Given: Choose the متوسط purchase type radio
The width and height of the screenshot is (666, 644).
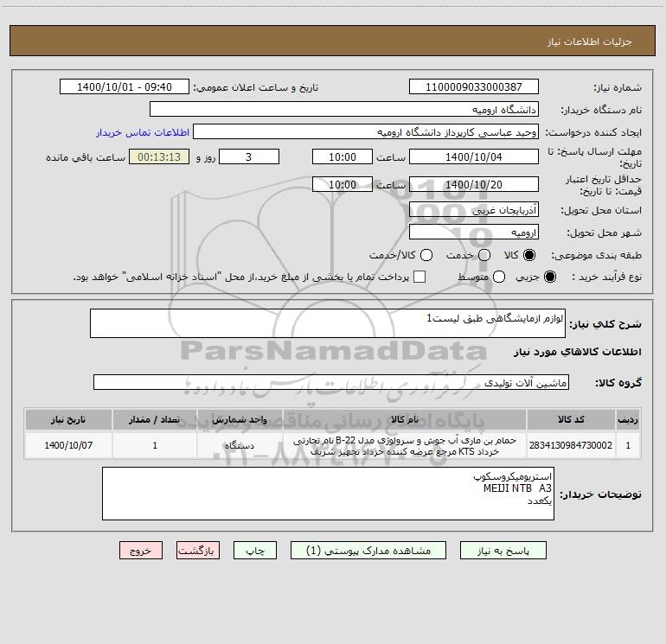Looking at the screenshot, I should pyautogui.click(x=499, y=277).
